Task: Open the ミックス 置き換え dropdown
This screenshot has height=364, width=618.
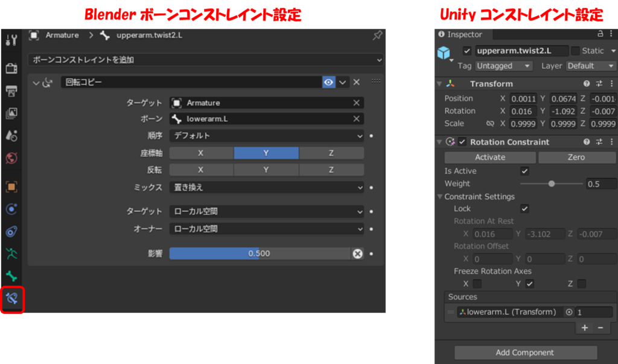Action: tap(266, 188)
